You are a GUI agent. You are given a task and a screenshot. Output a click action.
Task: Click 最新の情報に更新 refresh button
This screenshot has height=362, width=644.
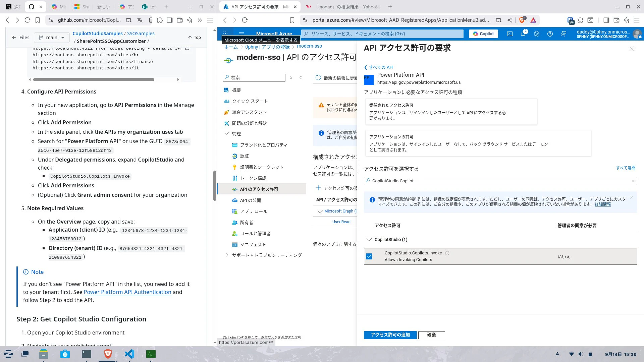click(336, 78)
